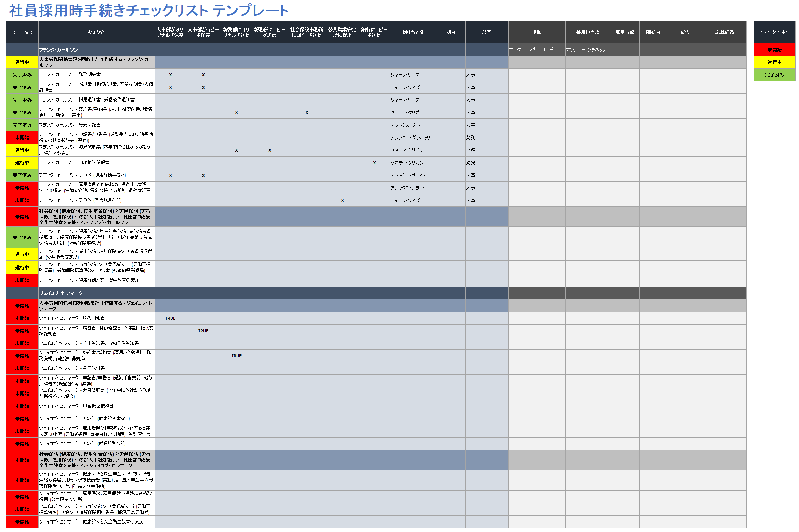Viewport: 799px width, 532px height.
Task: Click the 総務部にオリジナルを送信 header cell
Action: pos(236,32)
